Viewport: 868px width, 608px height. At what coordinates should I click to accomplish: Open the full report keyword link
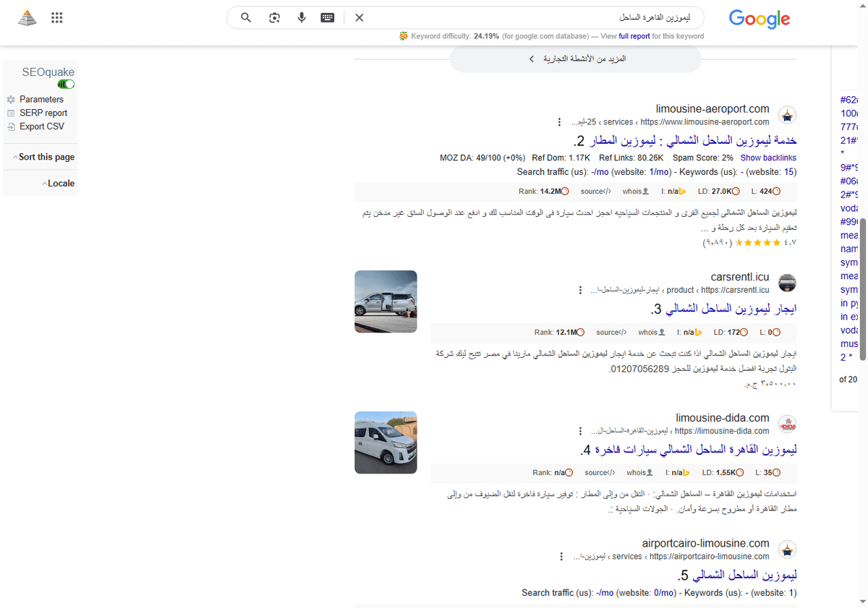pyautogui.click(x=634, y=35)
